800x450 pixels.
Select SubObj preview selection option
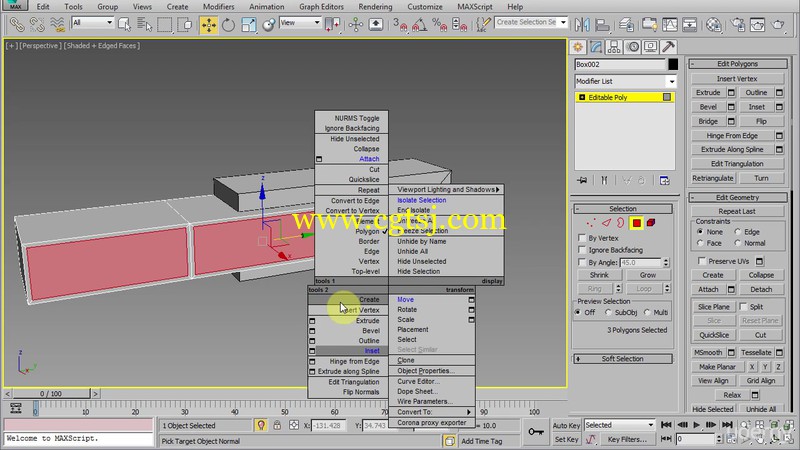[x=608, y=312]
